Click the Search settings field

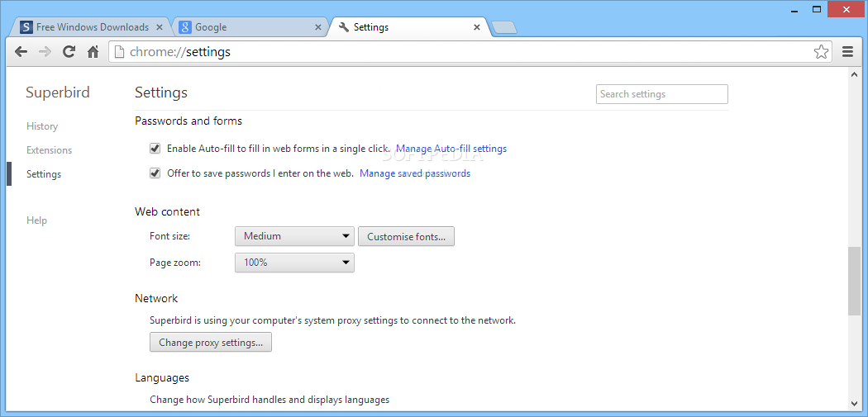point(662,94)
